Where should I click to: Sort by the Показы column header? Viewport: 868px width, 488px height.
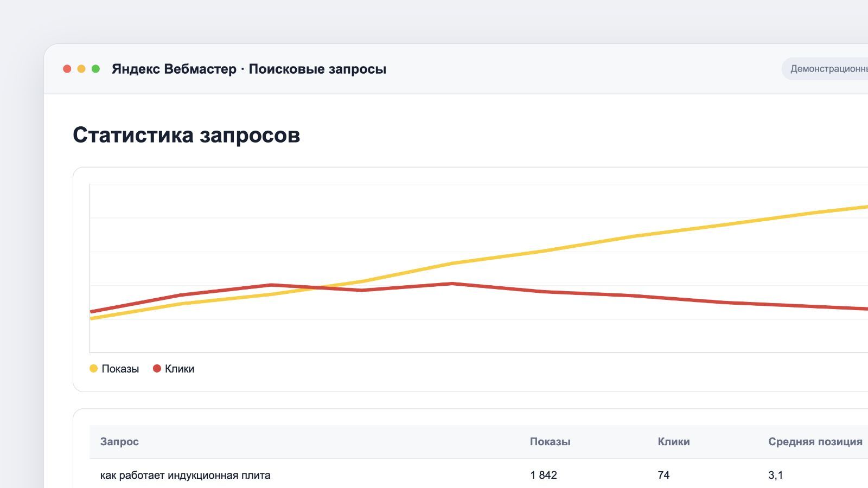(x=550, y=441)
